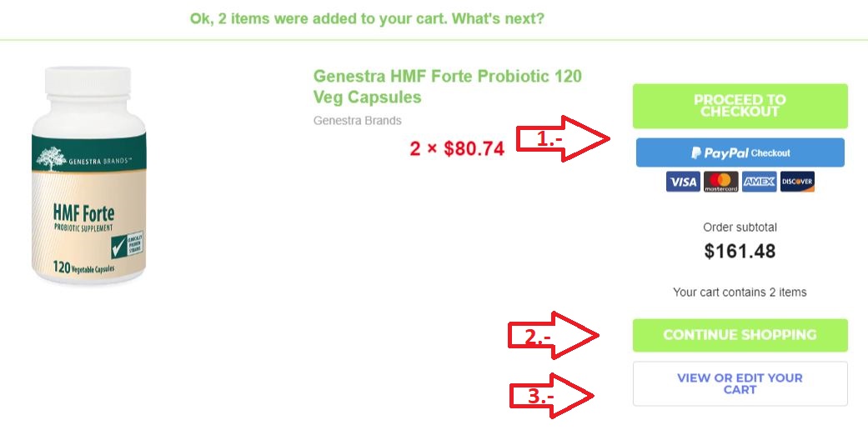Click the red arrow labeled 3
868x430 pixels.
[x=552, y=397]
